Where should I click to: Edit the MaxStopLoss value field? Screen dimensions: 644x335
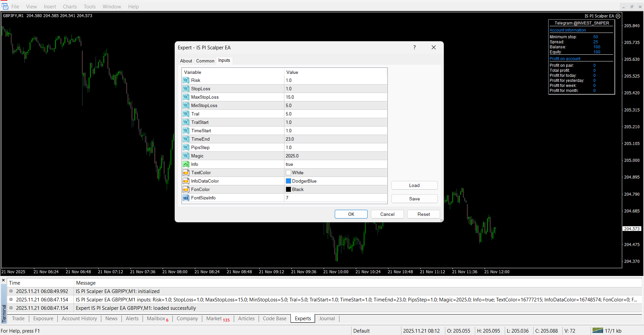tap(335, 97)
